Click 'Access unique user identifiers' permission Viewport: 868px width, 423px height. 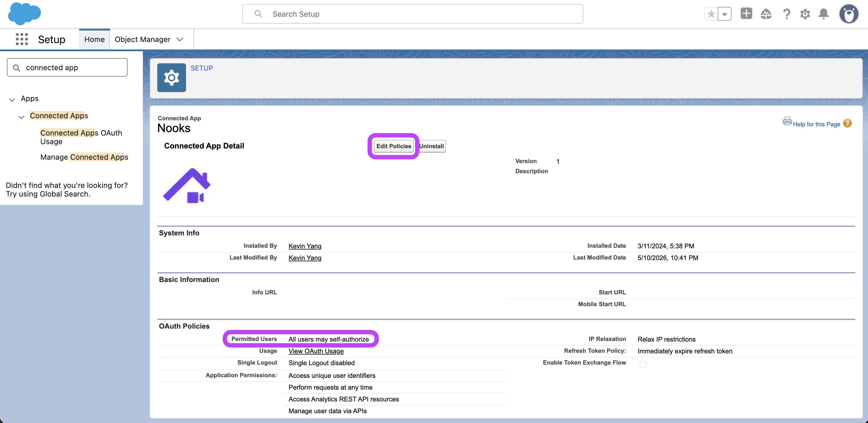tap(332, 376)
